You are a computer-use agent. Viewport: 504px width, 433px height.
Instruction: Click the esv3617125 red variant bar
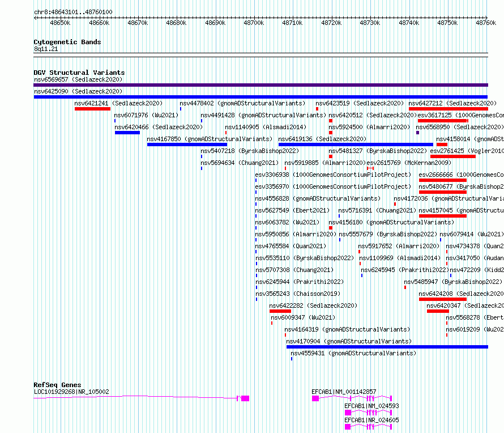click(443, 121)
